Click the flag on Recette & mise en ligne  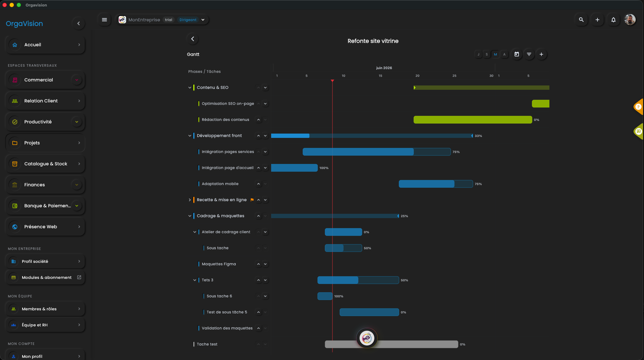pyautogui.click(x=252, y=200)
